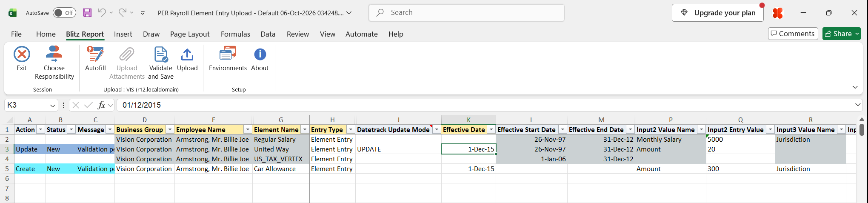
Task: Open the Redo history dropdown arrow
Action: click(132, 13)
